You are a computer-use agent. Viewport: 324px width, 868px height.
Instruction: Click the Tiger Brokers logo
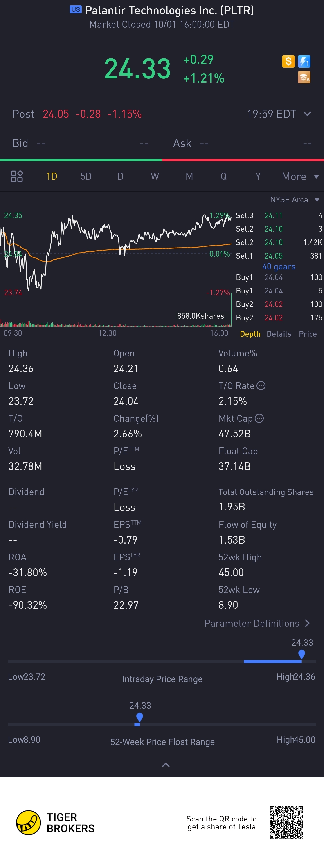(55, 823)
